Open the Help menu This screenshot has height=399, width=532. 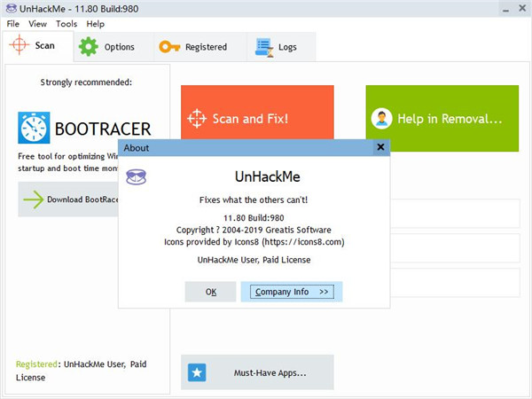(96, 24)
